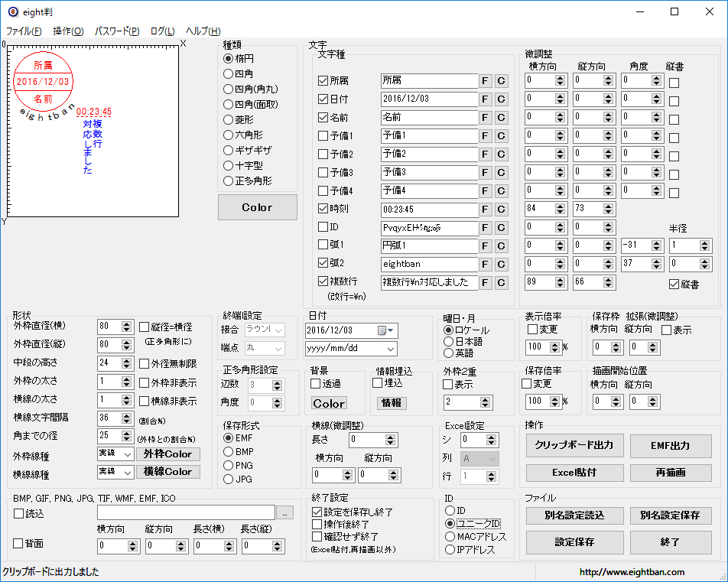The image size is (728, 582).
Task: Click the Excel貼付 button
Action: click(x=574, y=473)
